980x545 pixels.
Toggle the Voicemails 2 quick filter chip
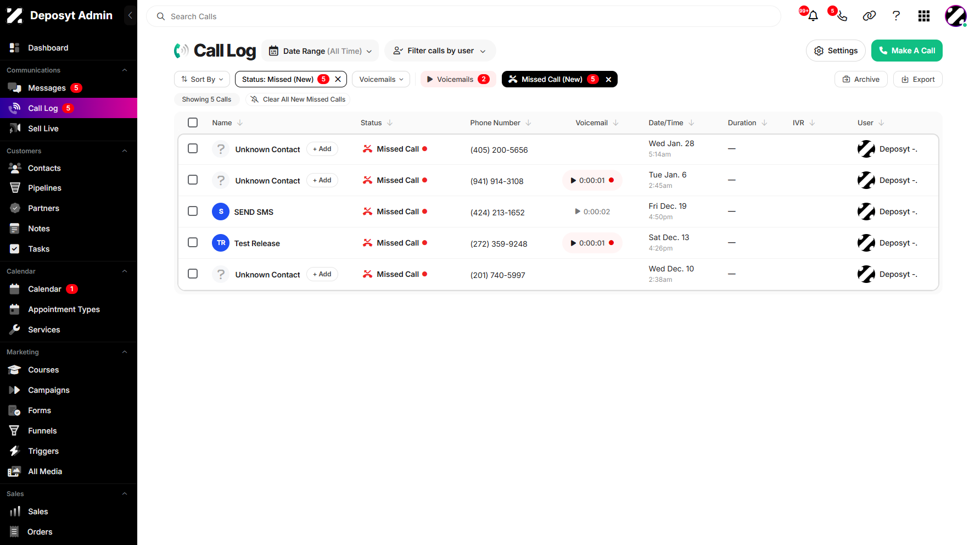click(458, 79)
